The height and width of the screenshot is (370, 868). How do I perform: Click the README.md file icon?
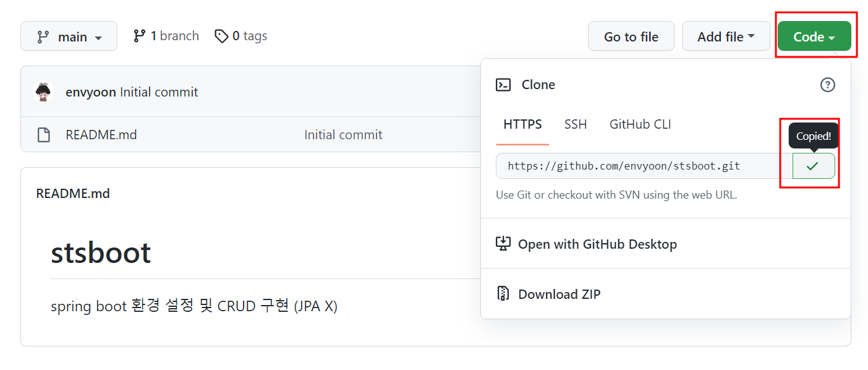coord(43,134)
